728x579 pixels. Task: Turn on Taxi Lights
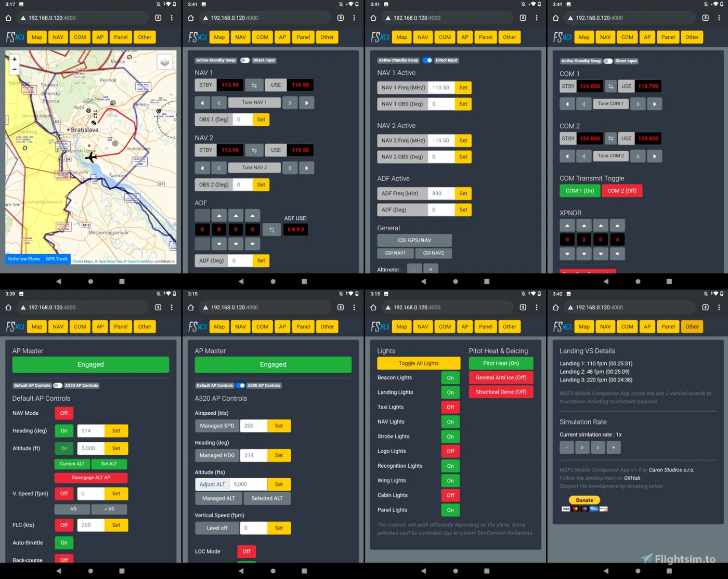[x=450, y=407]
